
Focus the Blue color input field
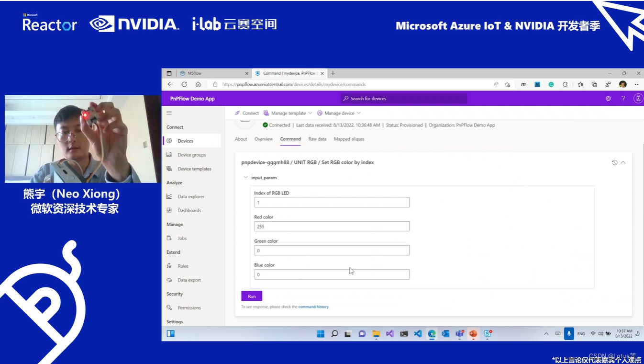point(332,274)
